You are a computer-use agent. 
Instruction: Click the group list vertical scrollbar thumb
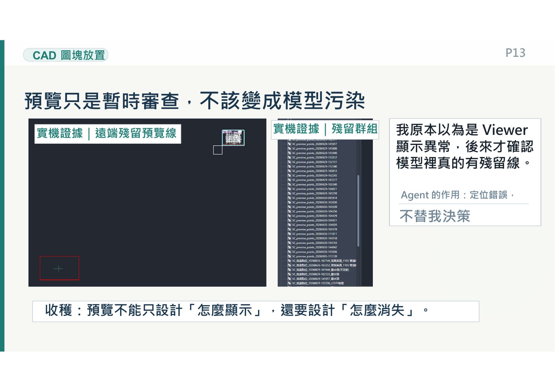tap(358, 211)
